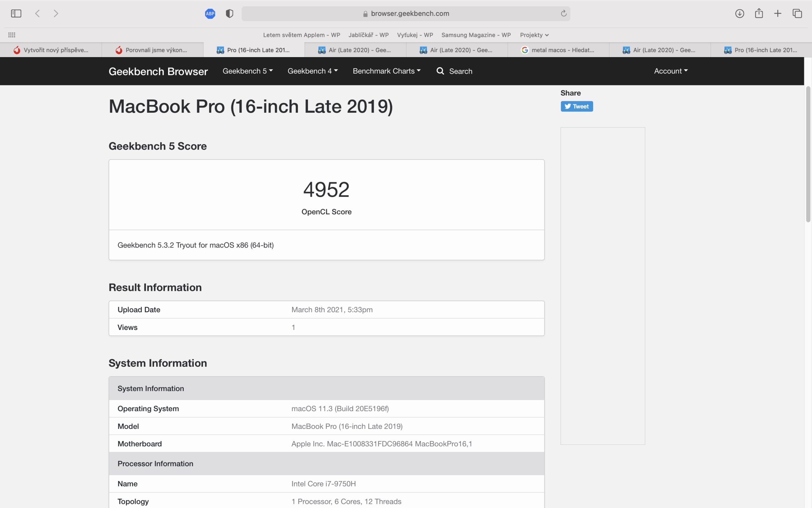This screenshot has width=812, height=508.
Task: Click the Intel Core i7-9750H value
Action: [x=324, y=484]
